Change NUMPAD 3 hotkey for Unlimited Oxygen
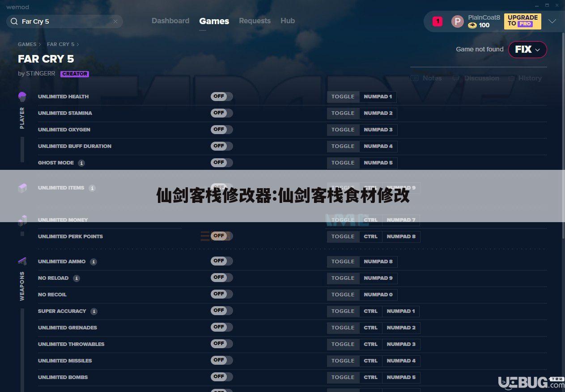Image resolution: width=565 pixels, height=392 pixels. (378, 130)
